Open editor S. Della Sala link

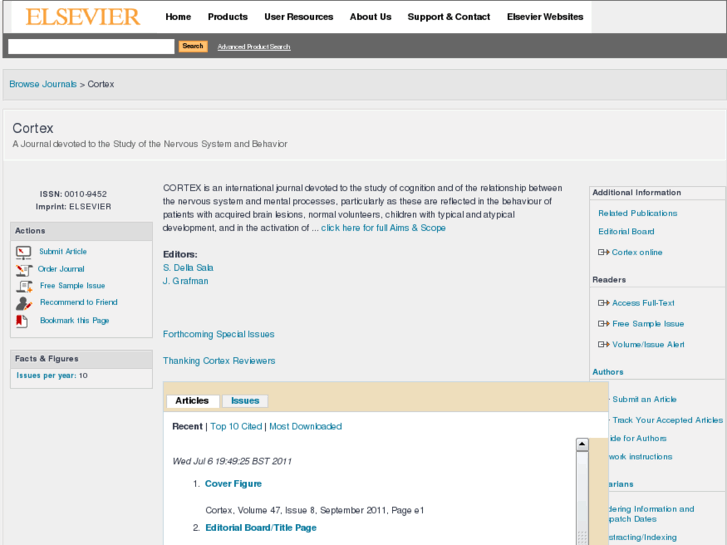(188, 268)
